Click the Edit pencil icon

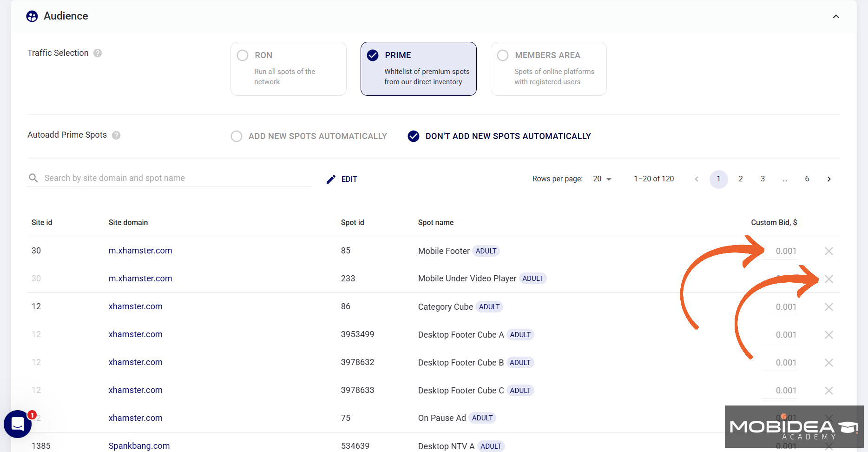(x=331, y=179)
